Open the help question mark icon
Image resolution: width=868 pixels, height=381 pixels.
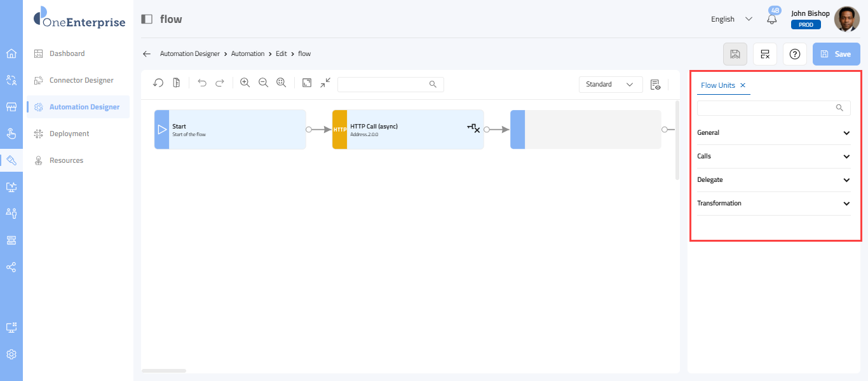point(794,54)
